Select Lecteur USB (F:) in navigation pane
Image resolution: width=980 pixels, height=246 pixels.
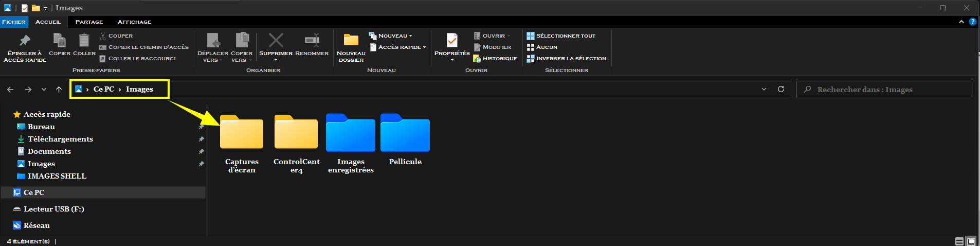53,209
